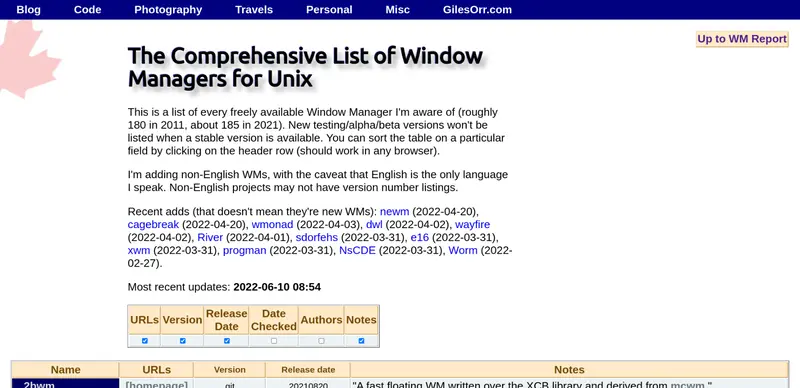The height and width of the screenshot is (388, 800).
Task: Open the Worm link
Action: (x=463, y=251)
